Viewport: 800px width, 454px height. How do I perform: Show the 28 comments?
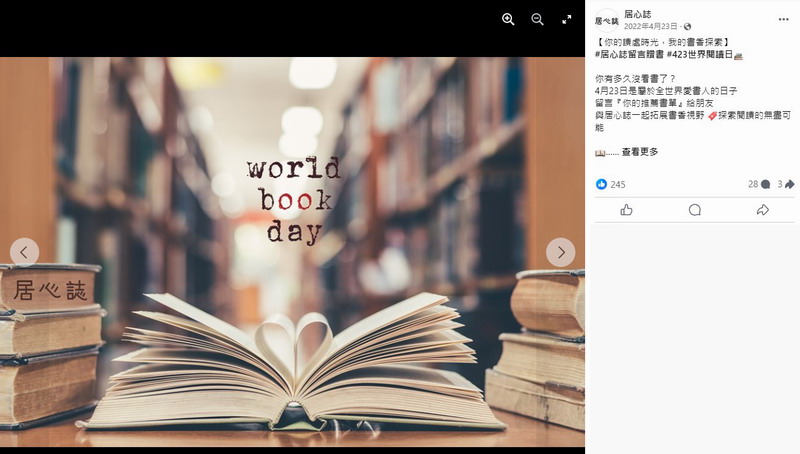coord(759,184)
